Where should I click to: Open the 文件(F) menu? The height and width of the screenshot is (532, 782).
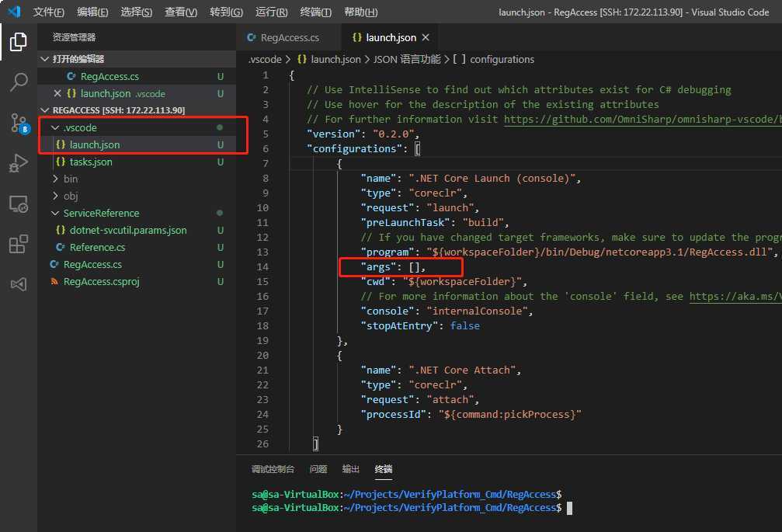48,12
